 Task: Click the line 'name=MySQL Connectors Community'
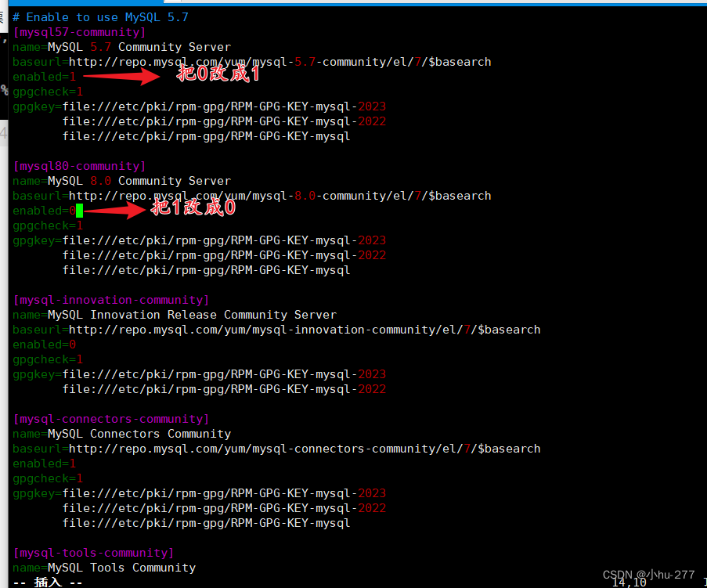point(121,435)
